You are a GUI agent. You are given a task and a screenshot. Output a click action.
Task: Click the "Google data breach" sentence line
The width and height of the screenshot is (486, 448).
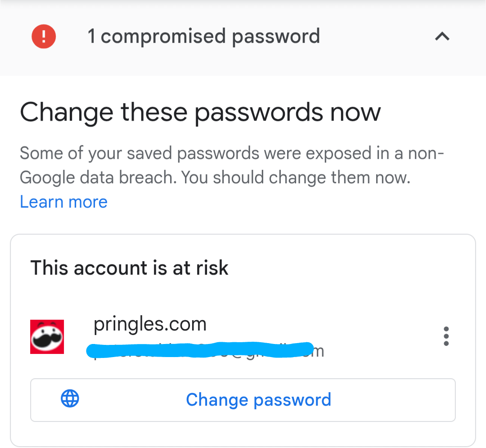215,177
